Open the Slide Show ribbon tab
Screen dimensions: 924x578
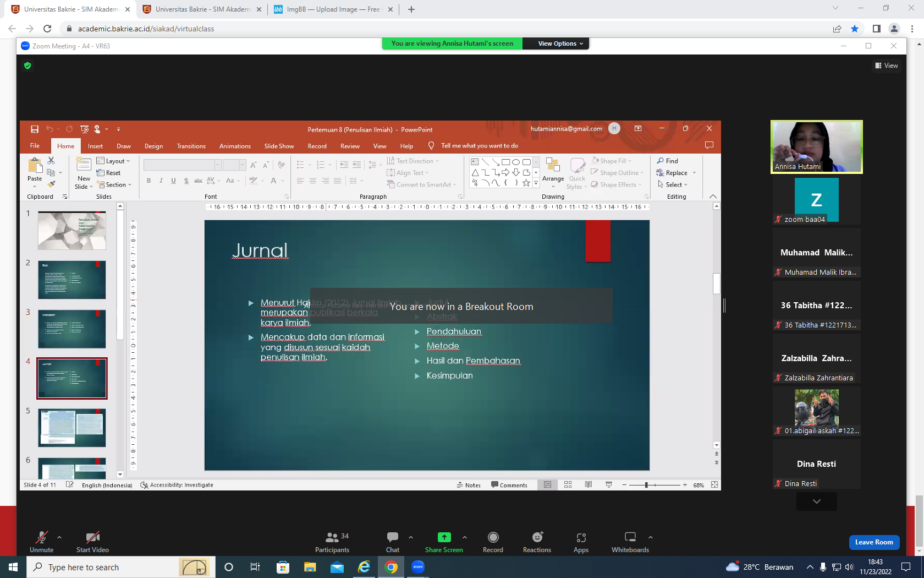pyautogui.click(x=279, y=146)
